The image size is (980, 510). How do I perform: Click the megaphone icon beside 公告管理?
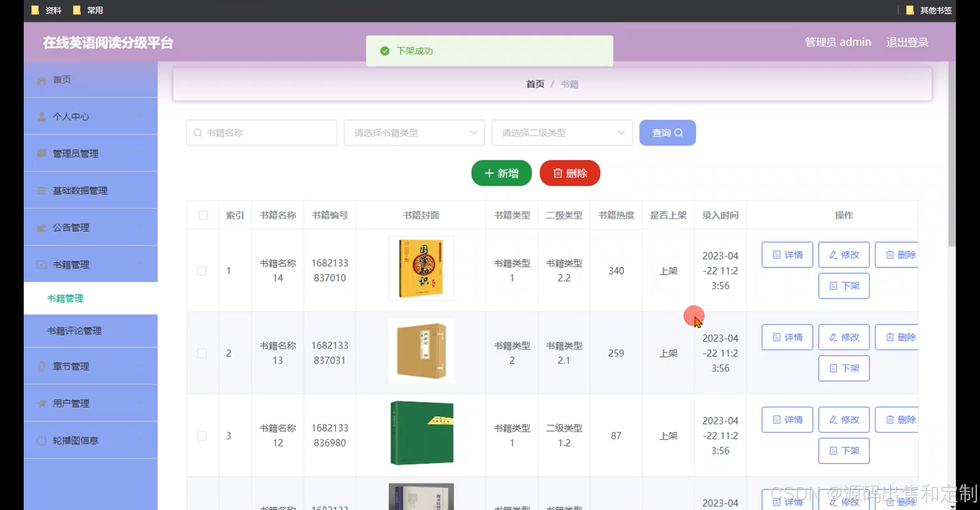tap(41, 228)
